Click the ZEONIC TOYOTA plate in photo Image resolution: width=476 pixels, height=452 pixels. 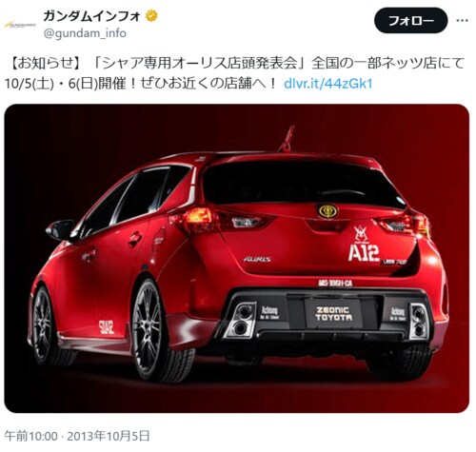pyautogui.click(x=333, y=313)
